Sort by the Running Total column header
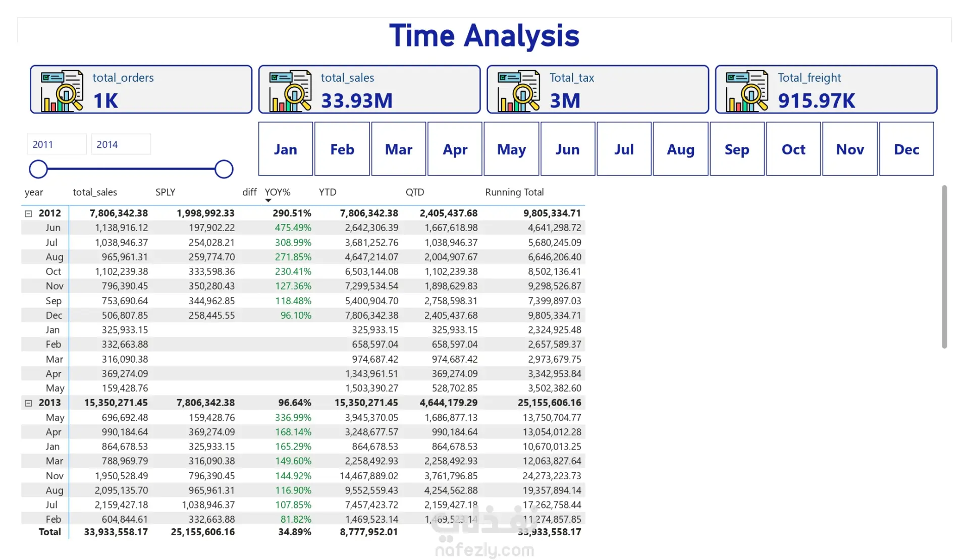 pyautogui.click(x=514, y=192)
